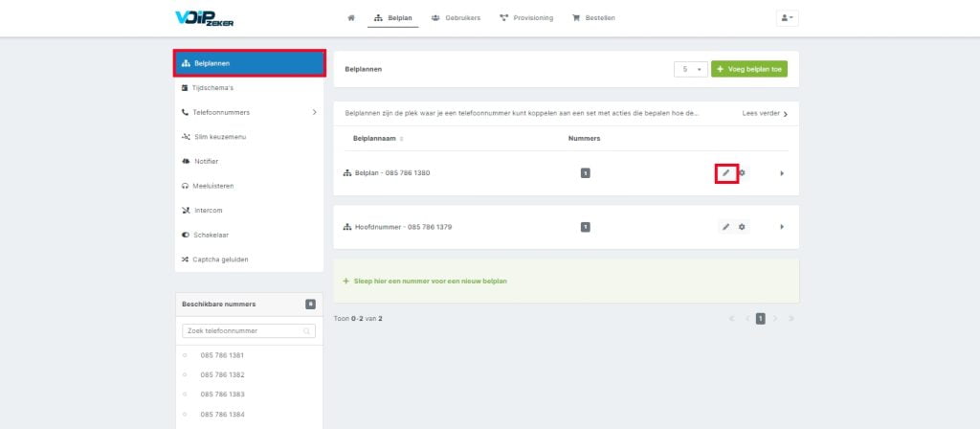Screen dimensions: 980x429
Task: Expand the Belplan - 085 786 1380 row arrow
Action: pos(782,173)
